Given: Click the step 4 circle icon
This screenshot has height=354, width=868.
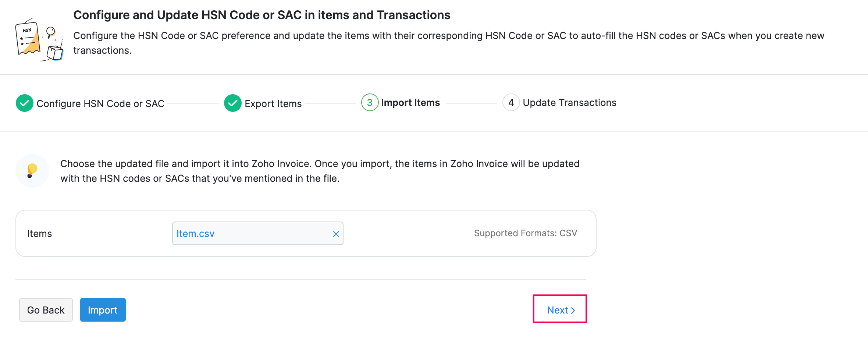Looking at the screenshot, I should coord(511,103).
